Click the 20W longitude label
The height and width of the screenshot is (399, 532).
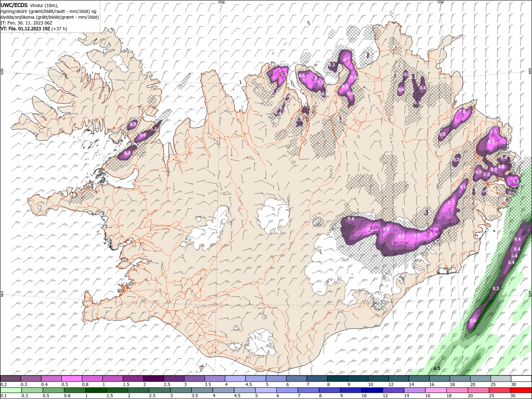(221, 2)
